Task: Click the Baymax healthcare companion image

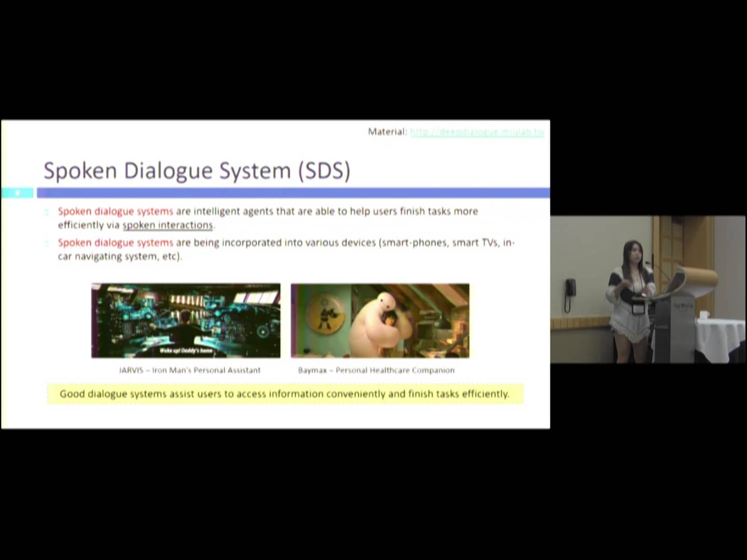Action: pyautogui.click(x=380, y=320)
